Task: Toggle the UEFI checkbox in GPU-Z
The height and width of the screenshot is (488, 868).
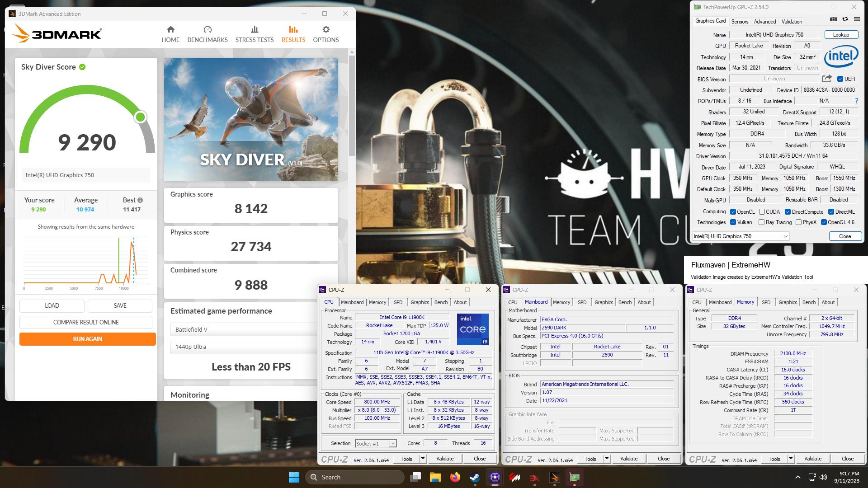Action: point(840,79)
